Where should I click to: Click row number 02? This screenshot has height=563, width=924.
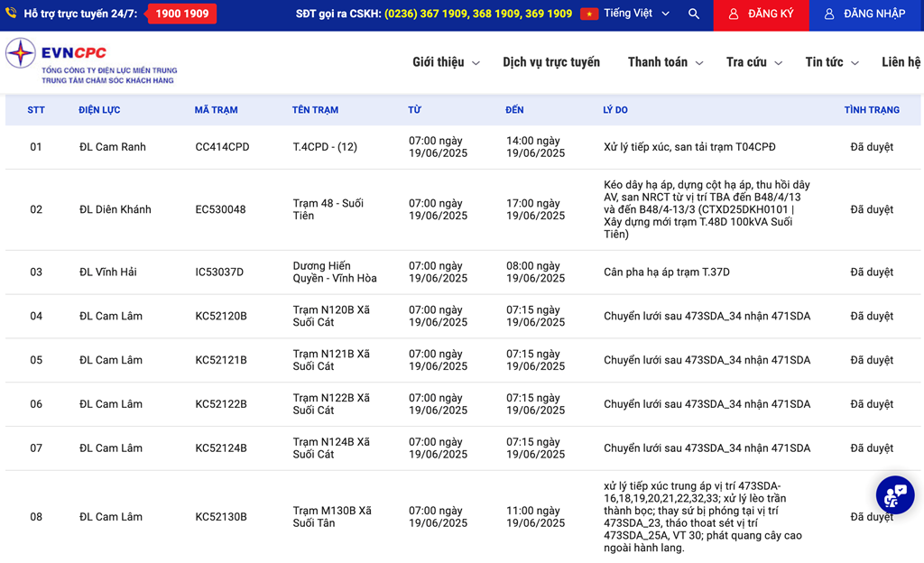(x=36, y=209)
